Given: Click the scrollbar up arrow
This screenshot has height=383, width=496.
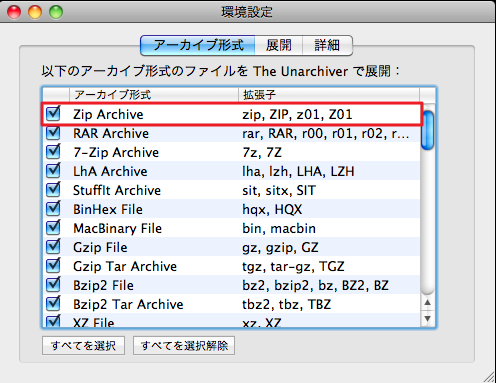Looking at the screenshot, I should pos(428,303).
